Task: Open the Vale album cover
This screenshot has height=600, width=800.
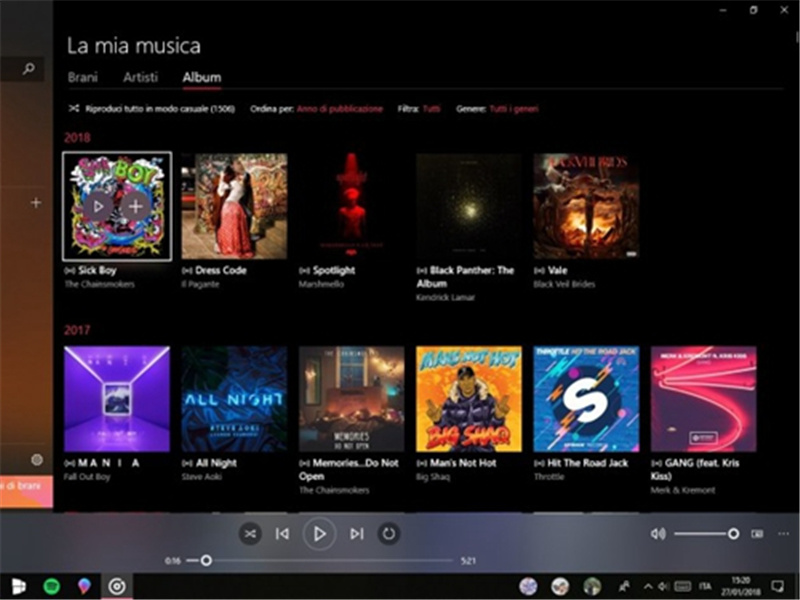Action: pos(586,206)
